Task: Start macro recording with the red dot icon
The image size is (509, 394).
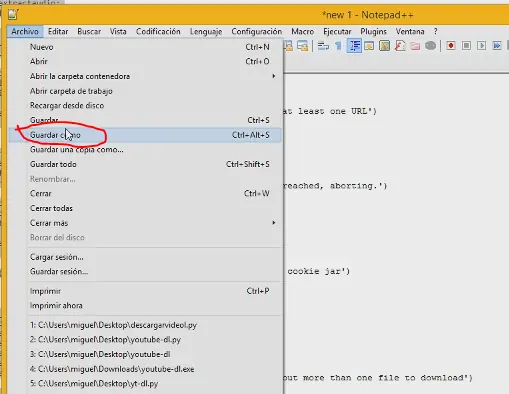Action: tap(451, 46)
